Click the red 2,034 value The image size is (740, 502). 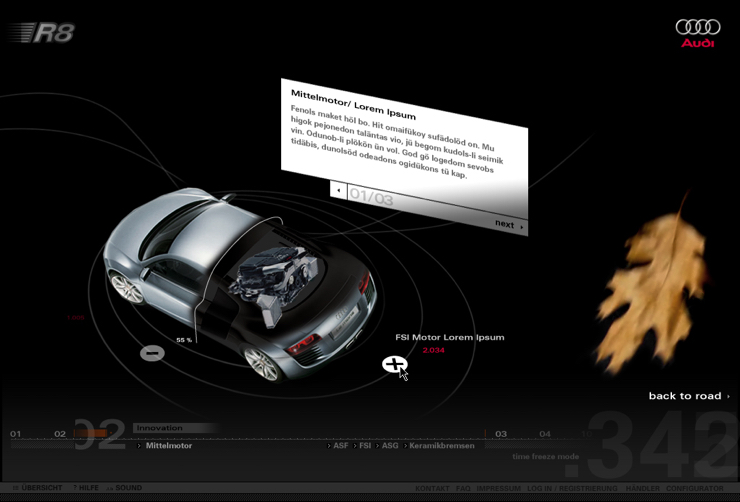point(433,350)
